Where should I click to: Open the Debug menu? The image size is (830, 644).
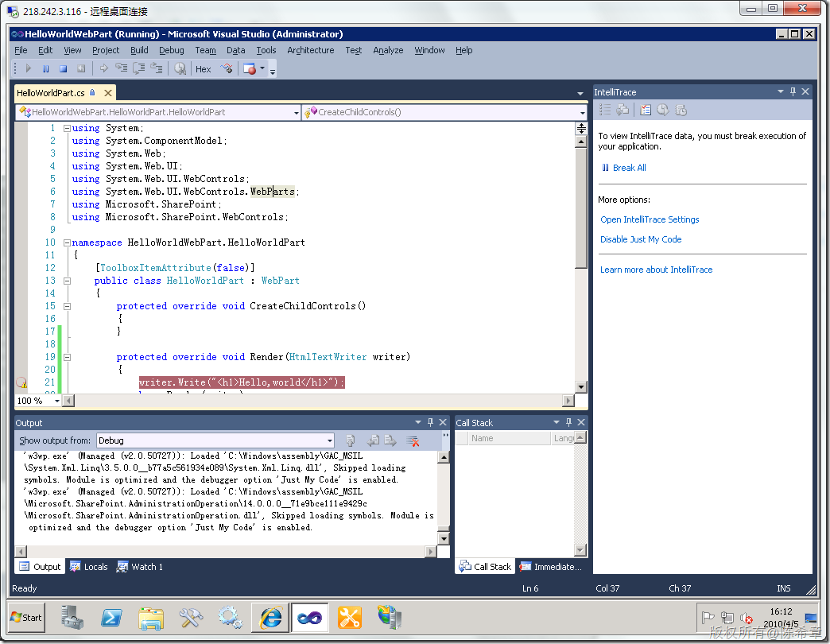tap(172, 50)
